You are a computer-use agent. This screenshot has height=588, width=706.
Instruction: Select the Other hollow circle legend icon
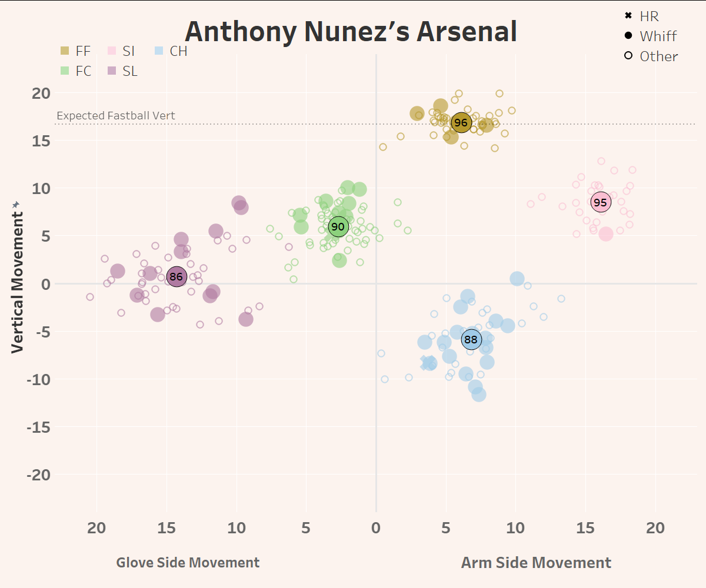628,56
